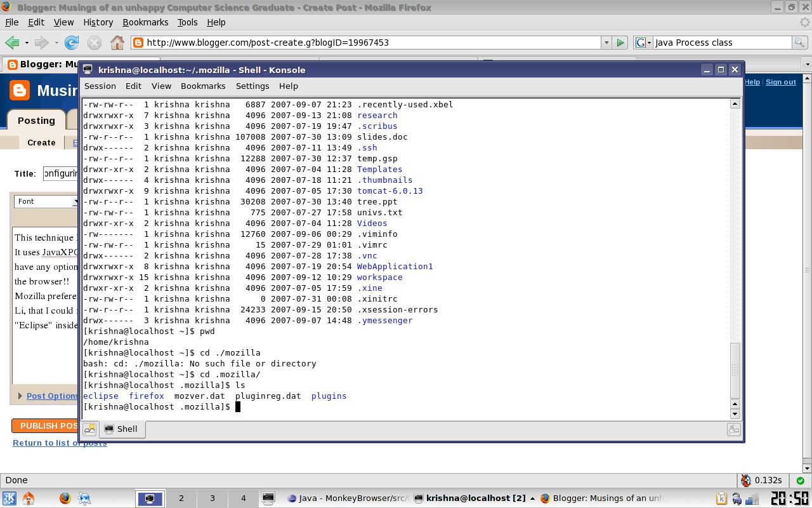Screen dimensions: 812x508
Task: Open the Home folder icon on the panel
Action: point(29,498)
